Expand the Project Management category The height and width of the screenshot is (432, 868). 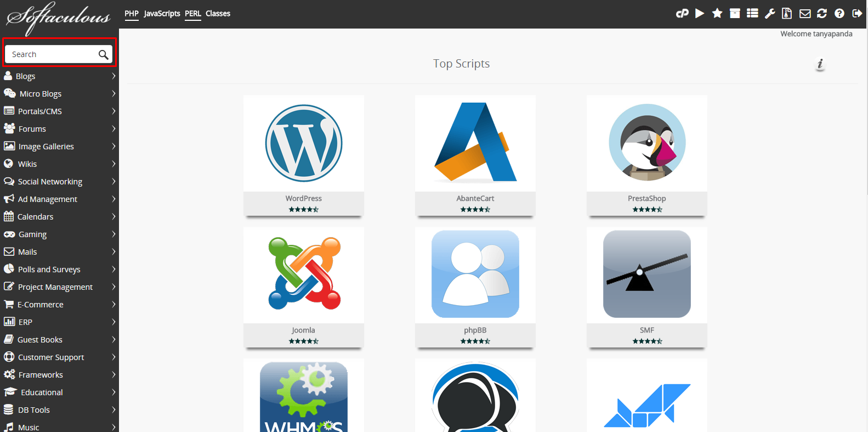coord(59,287)
